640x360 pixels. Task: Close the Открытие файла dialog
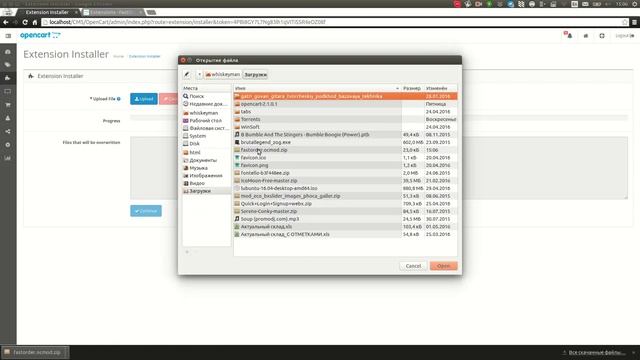pos(183,60)
